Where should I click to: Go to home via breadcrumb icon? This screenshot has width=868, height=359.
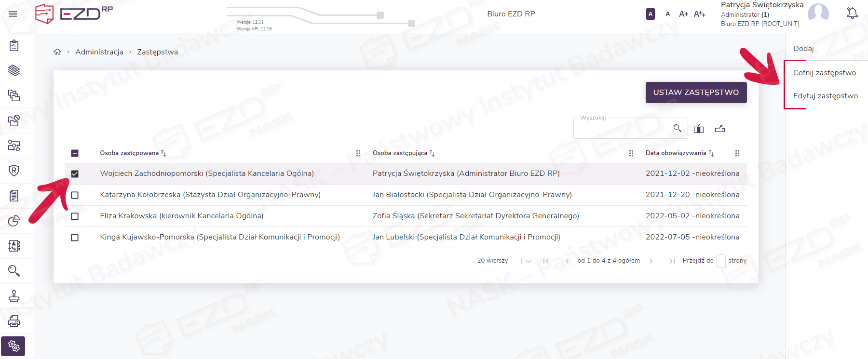point(57,52)
